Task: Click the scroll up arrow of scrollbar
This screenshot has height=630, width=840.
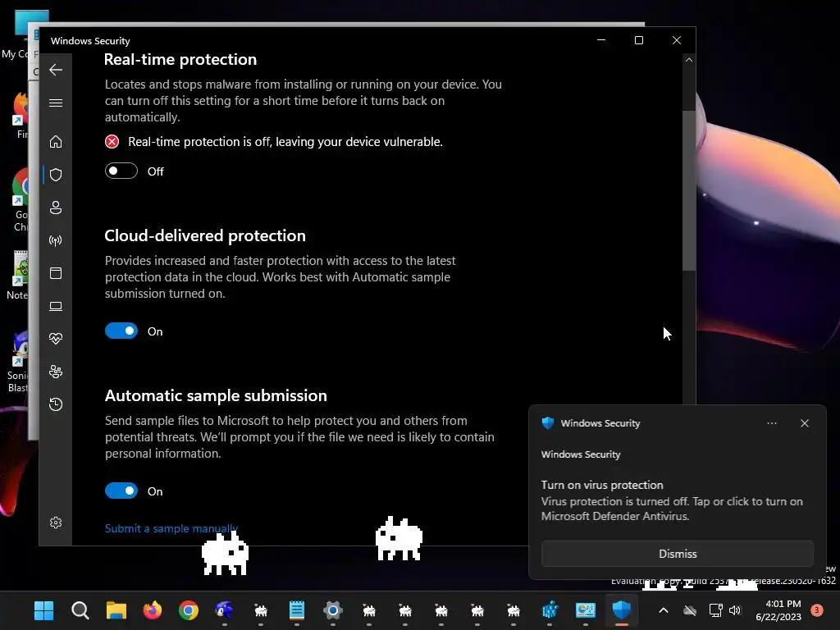Action: [689, 60]
